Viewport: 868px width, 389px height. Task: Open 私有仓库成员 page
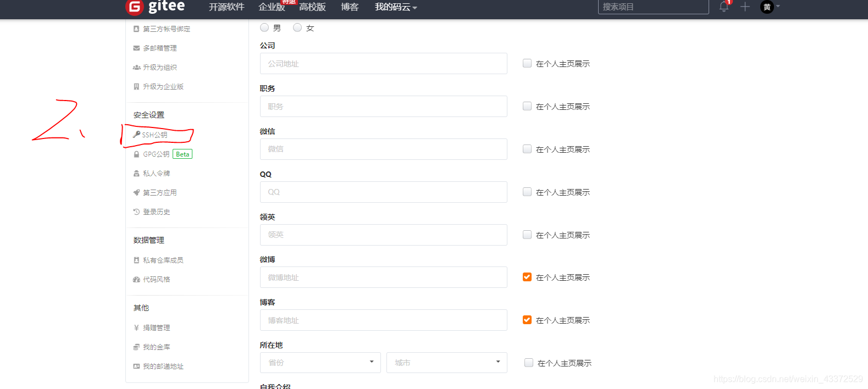(163, 260)
